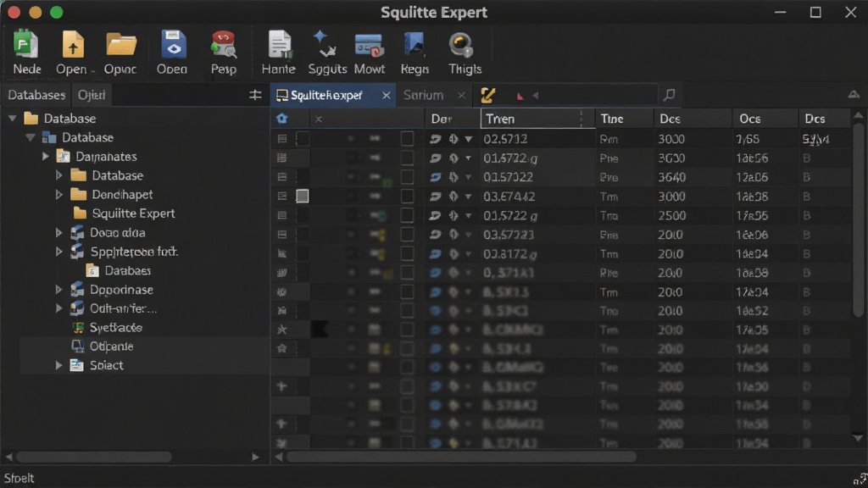Click the Otlpente tree item icon
Screen dimensions: 868x488
78,347
